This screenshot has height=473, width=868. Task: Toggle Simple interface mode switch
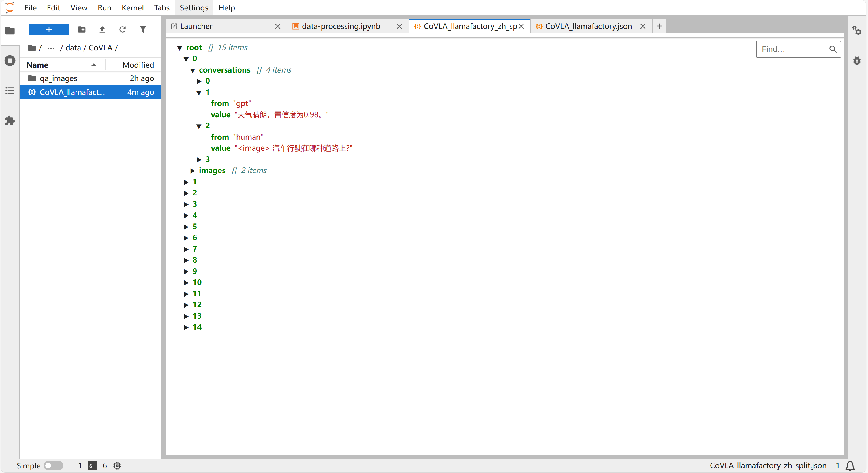click(54, 465)
